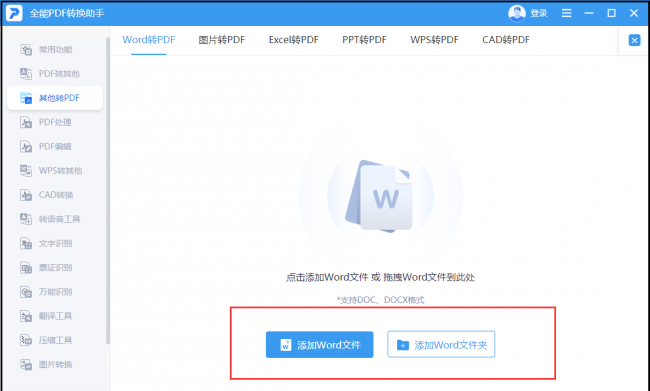Switch to the CAD转PDF tab

tap(506, 40)
